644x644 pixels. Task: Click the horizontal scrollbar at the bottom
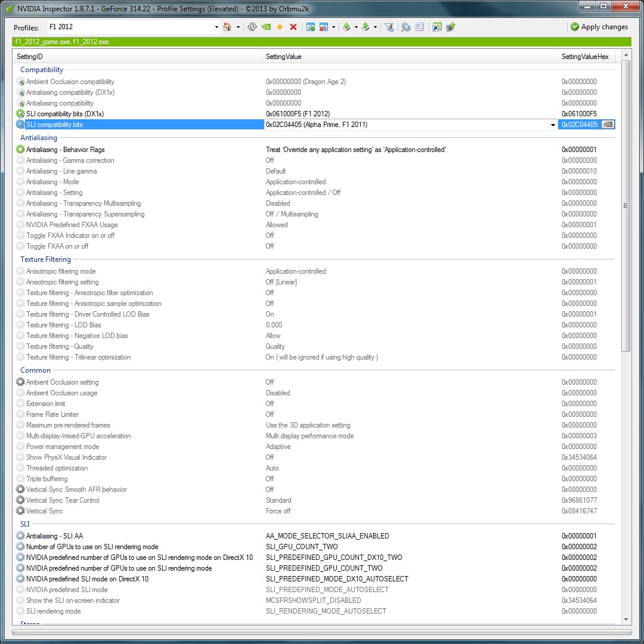coord(321,633)
